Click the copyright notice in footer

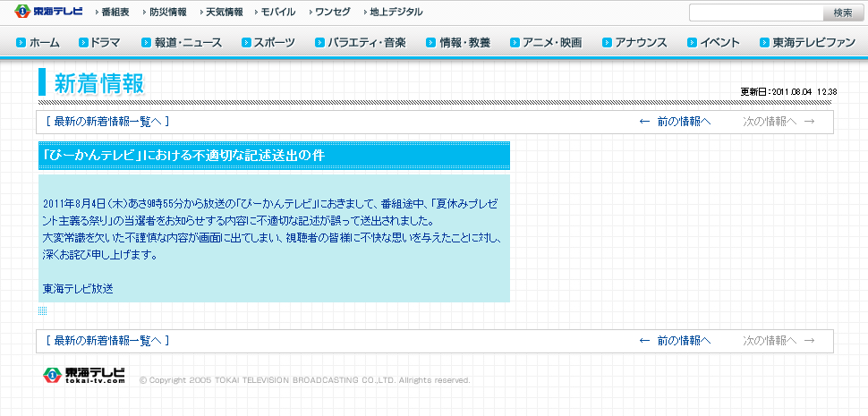[x=305, y=380]
